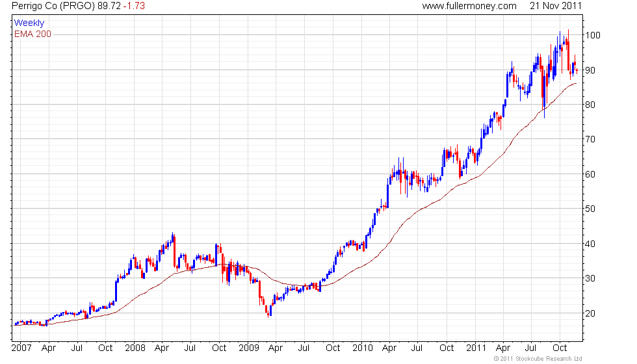Screen dimensions: 637x364
Task: Click the 60 price axis label
Action: (590, 174)
